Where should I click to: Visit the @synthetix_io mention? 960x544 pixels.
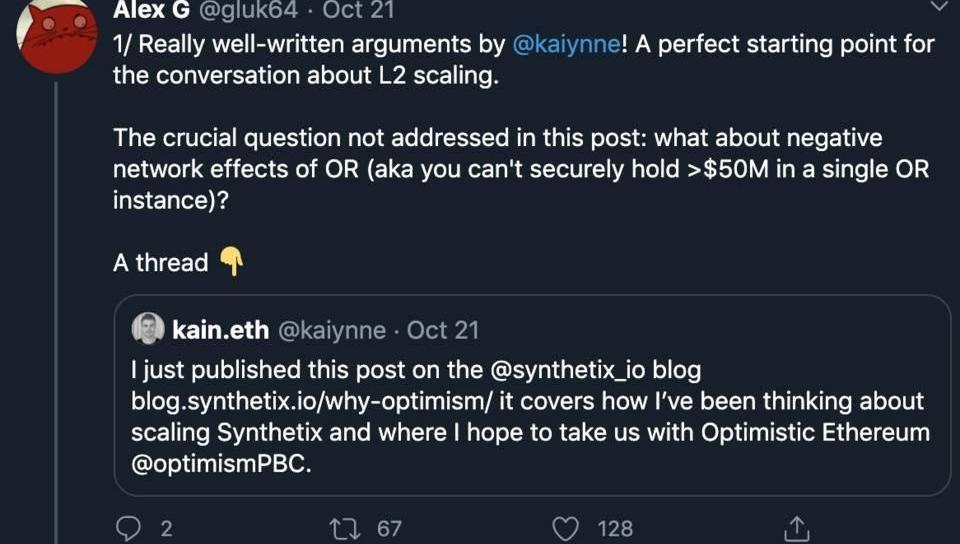(568, 370)
